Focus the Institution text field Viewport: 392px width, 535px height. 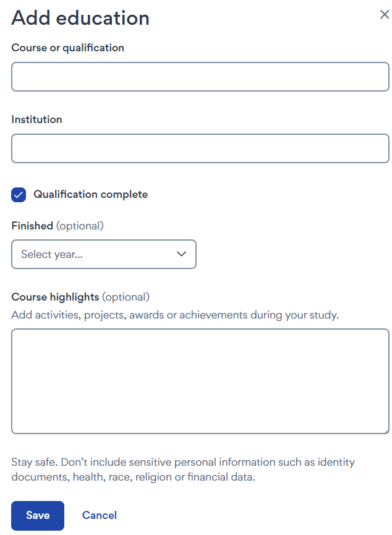pyautogui.click(x=200, y=148)
